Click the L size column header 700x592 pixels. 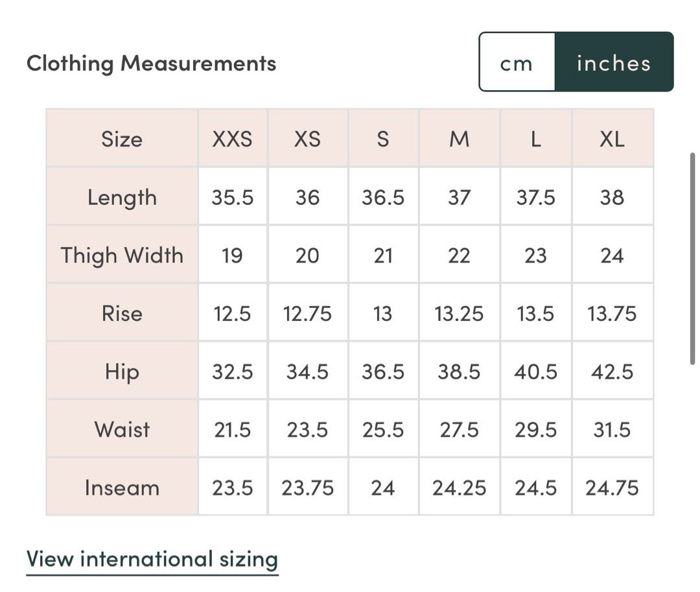tap(535, 139)
